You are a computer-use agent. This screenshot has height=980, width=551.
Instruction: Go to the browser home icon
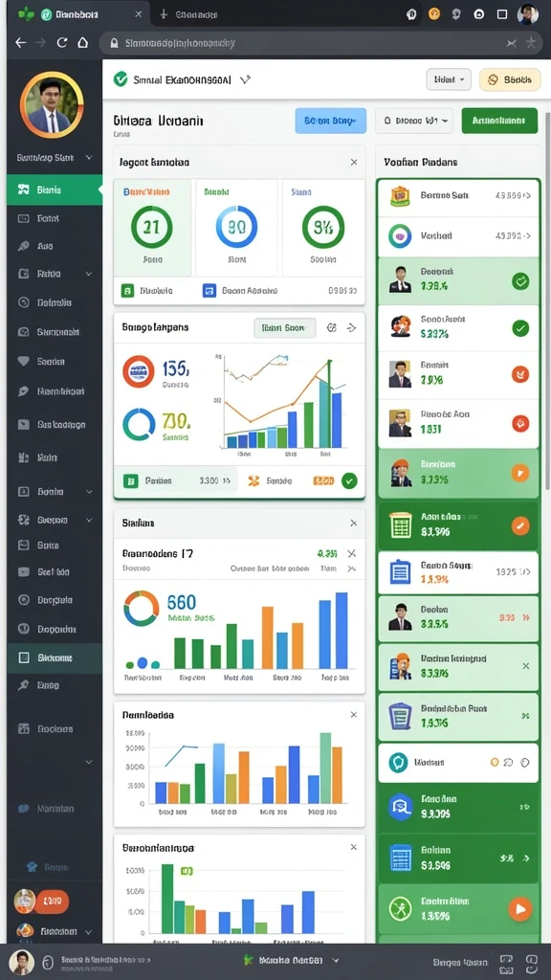82,42
